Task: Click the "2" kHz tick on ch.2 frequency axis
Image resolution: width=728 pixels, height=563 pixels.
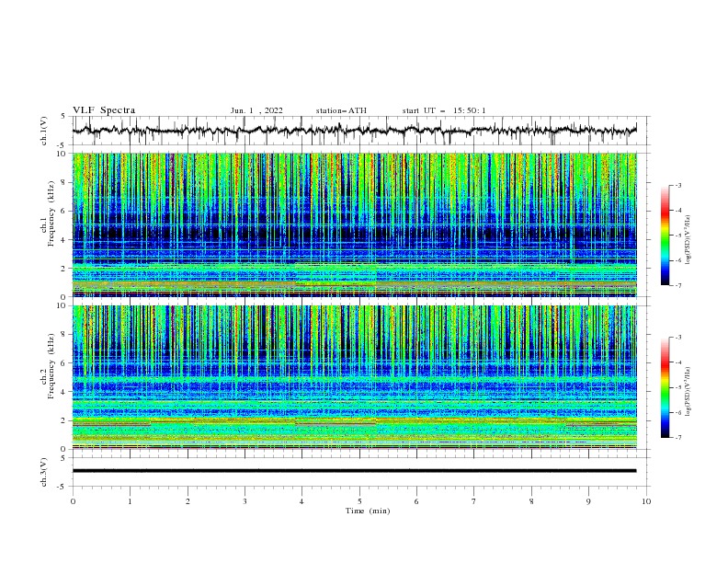Action: pyautogui.click(x=63, y=420)
